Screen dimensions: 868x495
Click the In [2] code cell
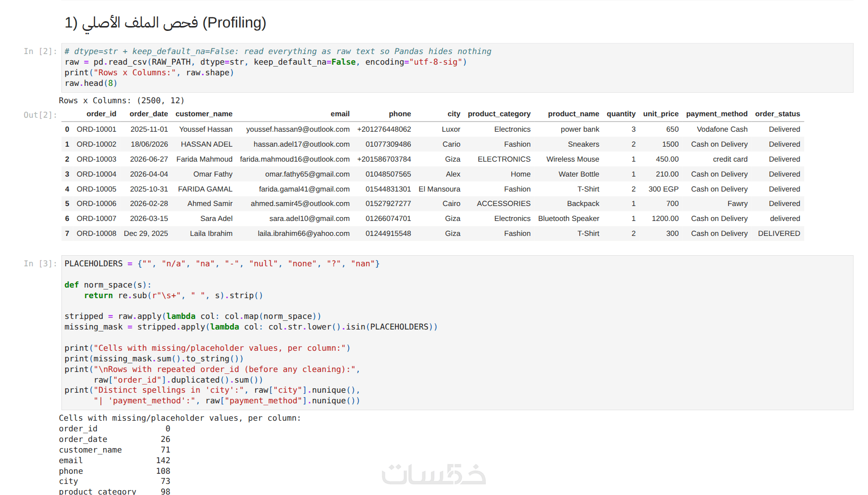pos(457,68)
